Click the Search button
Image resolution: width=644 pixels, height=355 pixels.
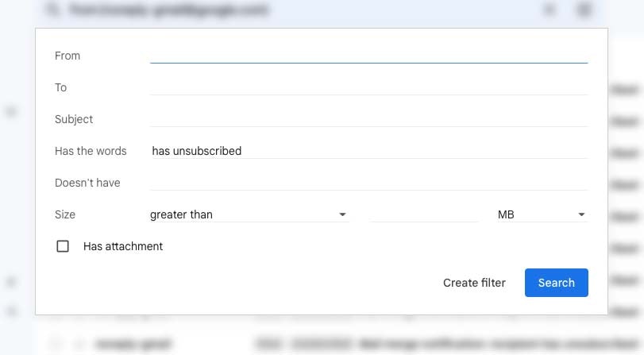[556, 283]
